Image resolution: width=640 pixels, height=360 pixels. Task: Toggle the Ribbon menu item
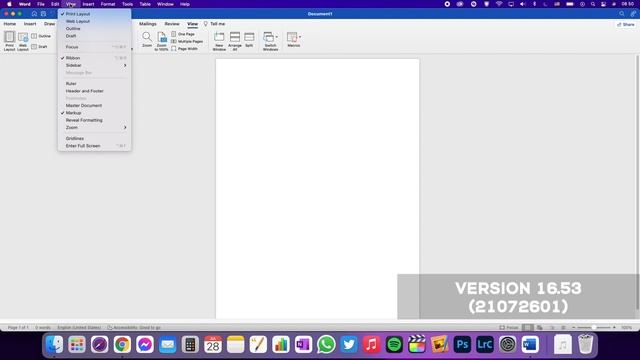[x=94, y=58]
